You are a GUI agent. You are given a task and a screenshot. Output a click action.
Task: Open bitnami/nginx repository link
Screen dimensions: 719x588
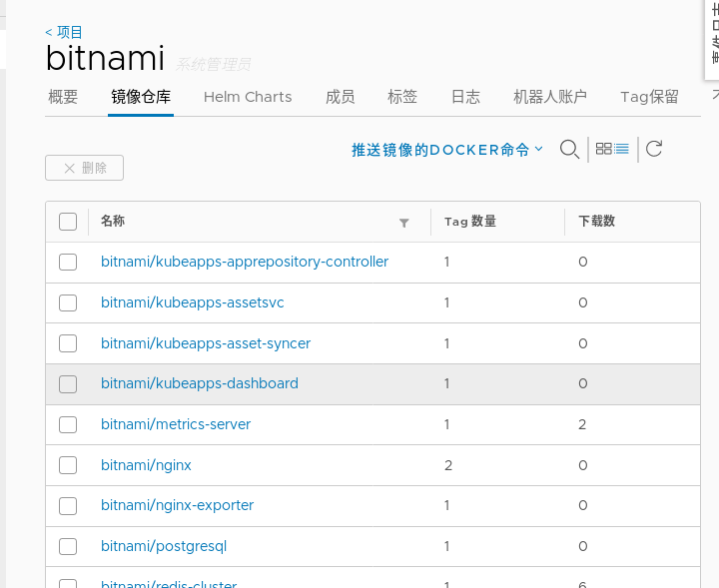coord(146,465)
